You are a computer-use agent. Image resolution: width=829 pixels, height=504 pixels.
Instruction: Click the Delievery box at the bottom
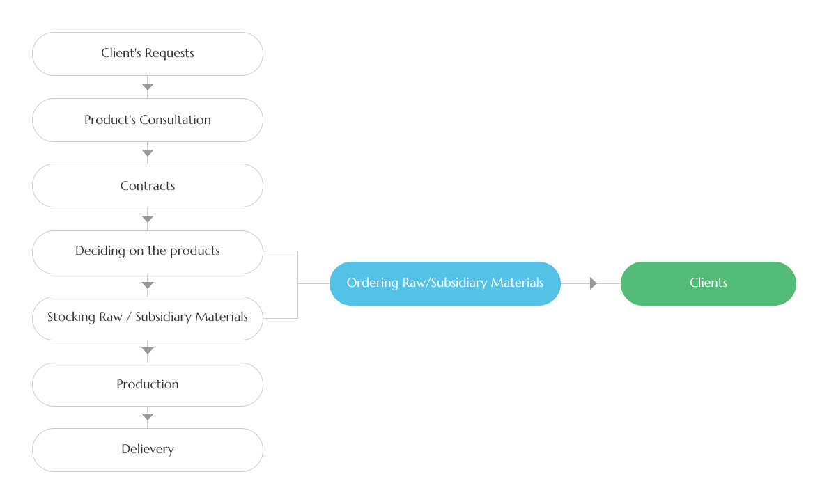pos(148,450)
